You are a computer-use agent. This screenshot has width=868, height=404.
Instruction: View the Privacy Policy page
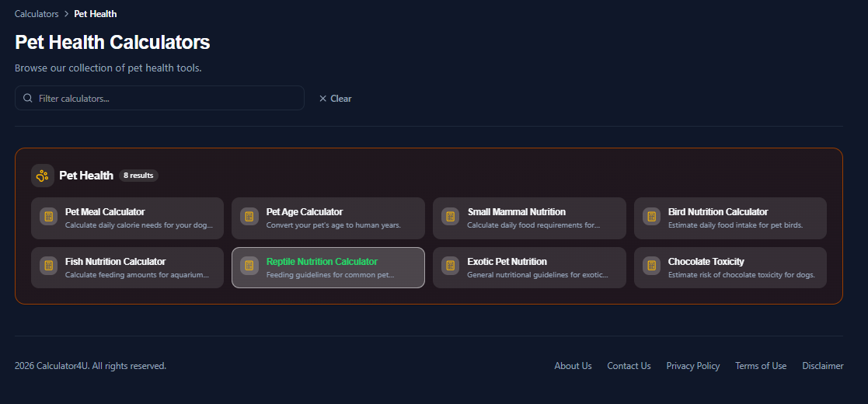693,366
